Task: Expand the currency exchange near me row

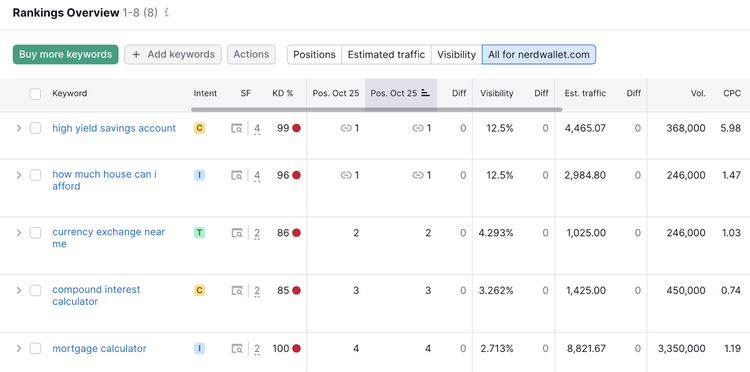Action: click(19, 233)
